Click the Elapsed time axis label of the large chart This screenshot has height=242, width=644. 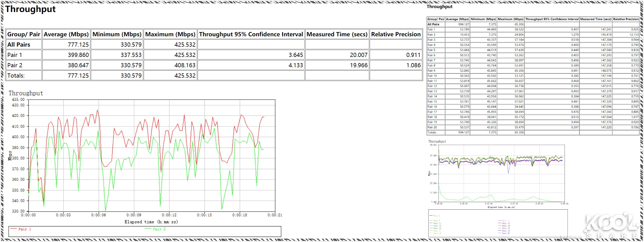pos(151,222)
